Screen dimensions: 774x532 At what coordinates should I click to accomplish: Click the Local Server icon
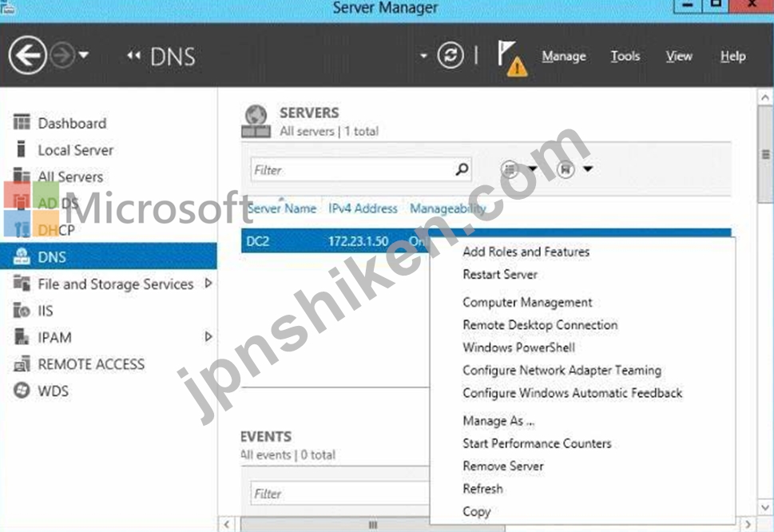[x=21, y=149]
